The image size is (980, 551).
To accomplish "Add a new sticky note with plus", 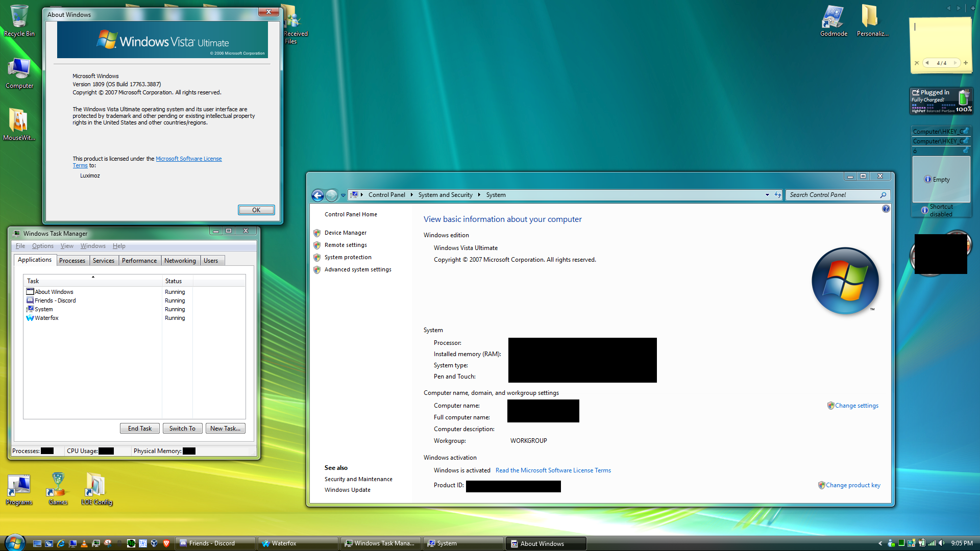I will [966, 63].
